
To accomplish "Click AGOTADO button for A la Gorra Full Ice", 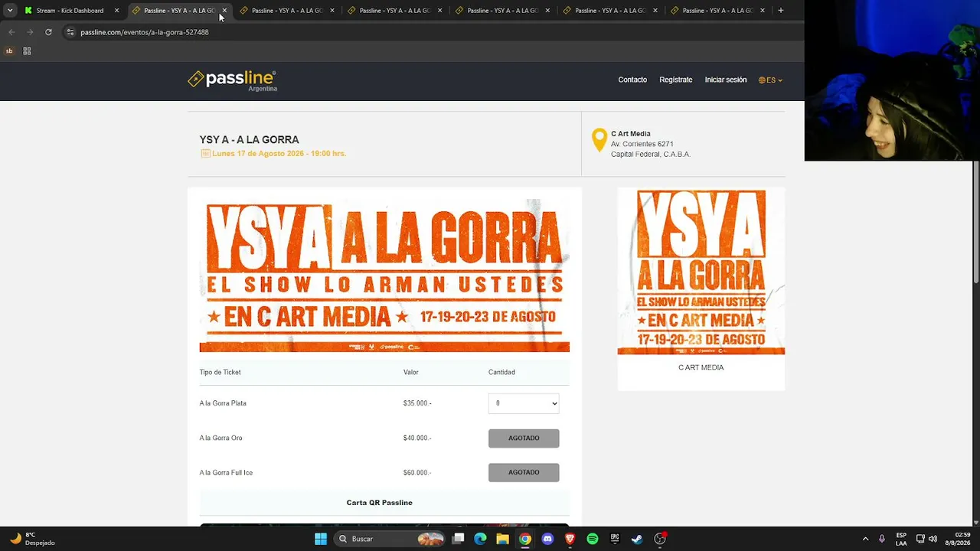I will pyautogui.click(x=524, y=472).
